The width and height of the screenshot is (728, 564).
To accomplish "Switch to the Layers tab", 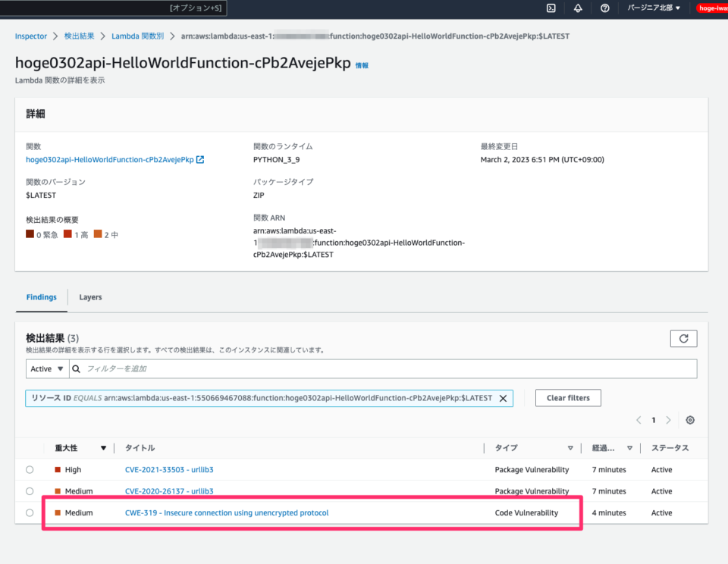I will click(x=90, y=297).
